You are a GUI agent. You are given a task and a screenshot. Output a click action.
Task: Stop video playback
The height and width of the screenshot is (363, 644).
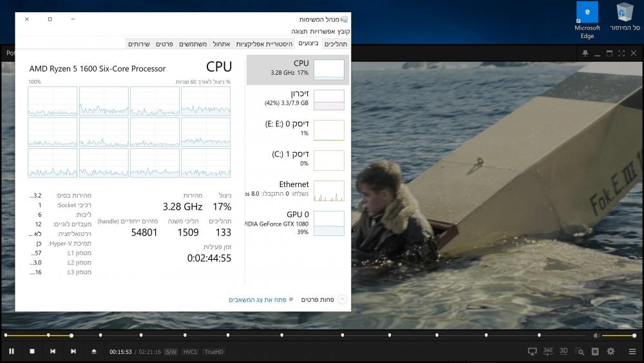click(32, 351)
